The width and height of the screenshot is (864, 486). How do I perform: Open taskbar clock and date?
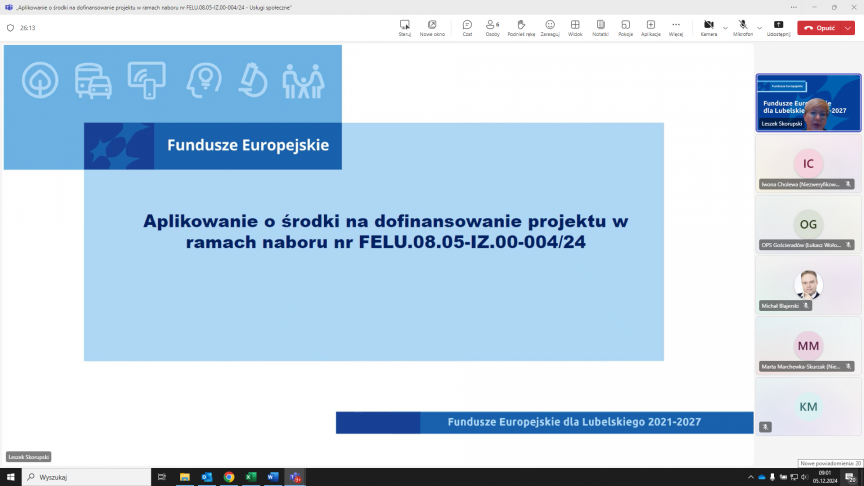click(x=825, y=477)
